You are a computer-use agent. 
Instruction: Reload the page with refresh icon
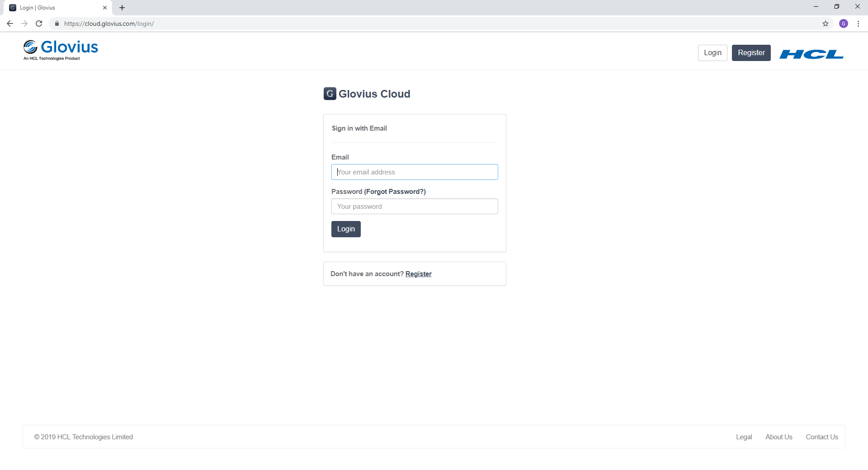[39, 23]
